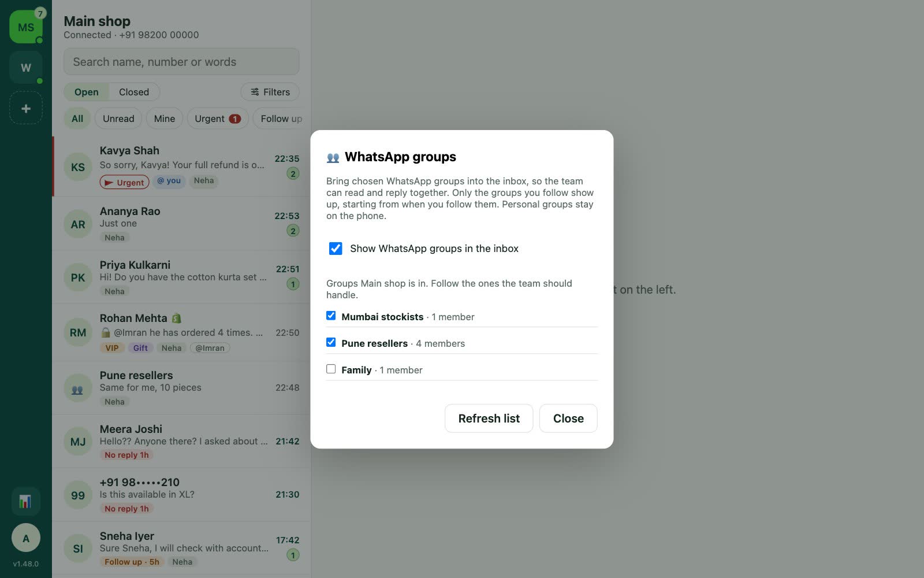The width and height of the screenshot is (924, 578).
Task: Click the Pune resellers group icon
Action: (78, 389)
